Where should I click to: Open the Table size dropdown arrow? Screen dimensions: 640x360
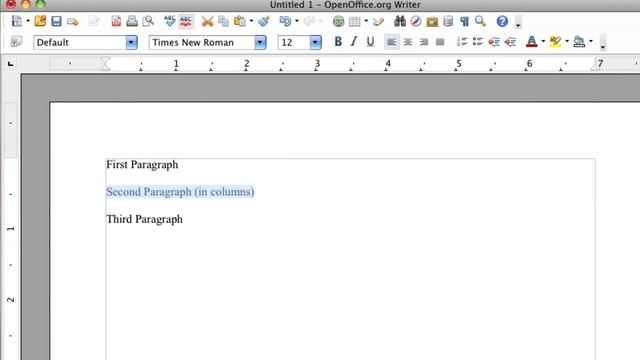[x=366, y=21]
